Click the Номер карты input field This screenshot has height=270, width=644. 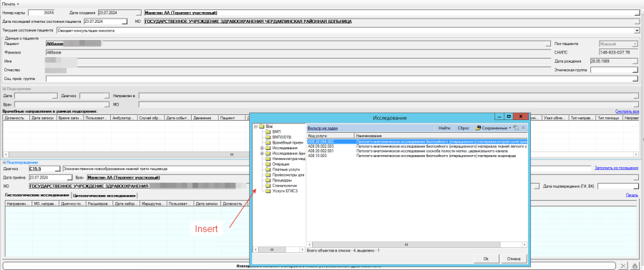tap(42, 13)
